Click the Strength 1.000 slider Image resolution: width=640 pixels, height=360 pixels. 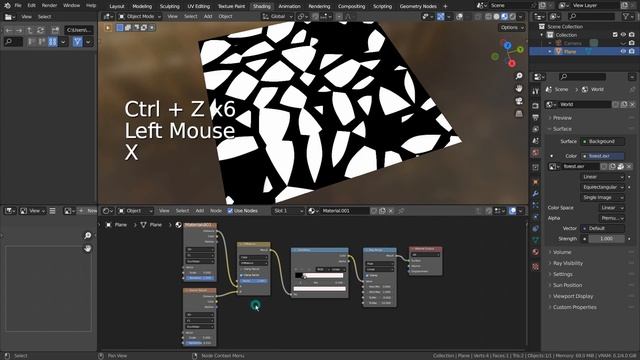coord(607,239)
